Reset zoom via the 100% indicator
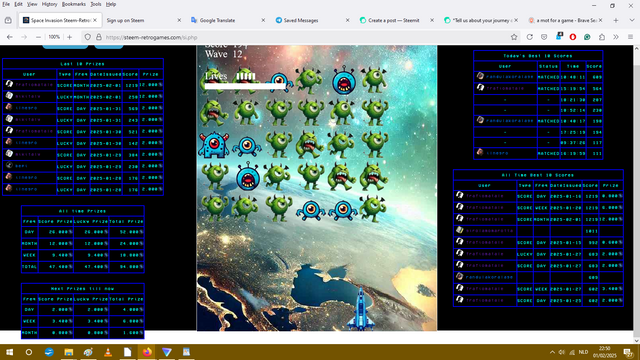The image size is (640, 360). point(54,37)
